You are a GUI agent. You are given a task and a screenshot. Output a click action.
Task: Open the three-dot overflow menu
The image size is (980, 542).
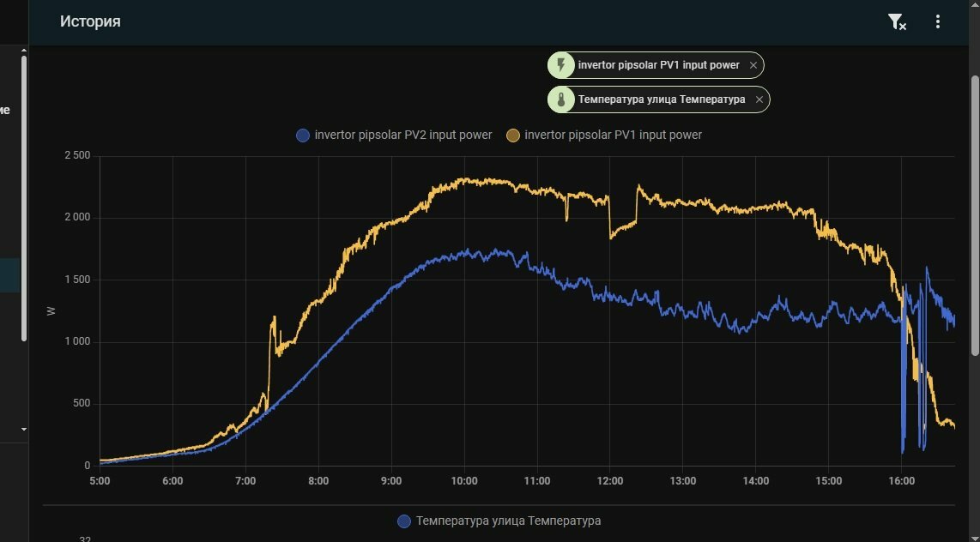pyautogui.click(x=937, y=21)
